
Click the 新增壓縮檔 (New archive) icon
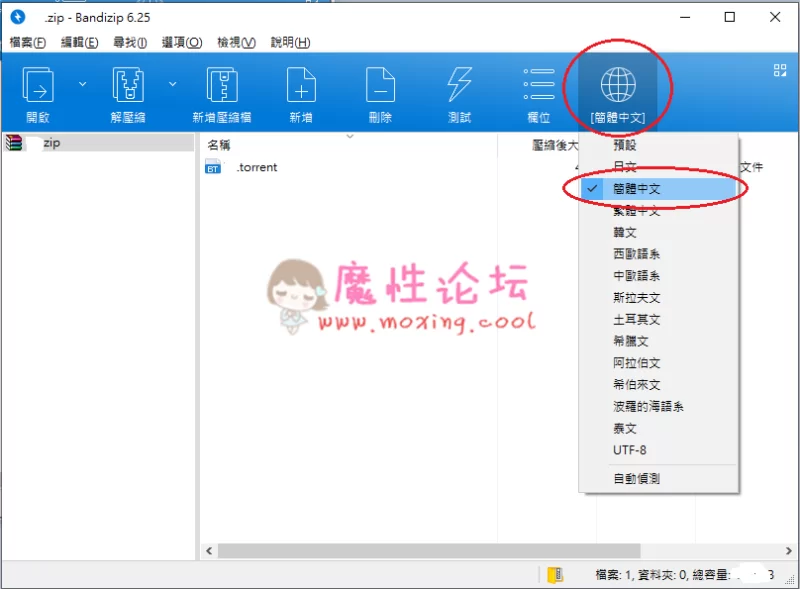click(222, 86)
